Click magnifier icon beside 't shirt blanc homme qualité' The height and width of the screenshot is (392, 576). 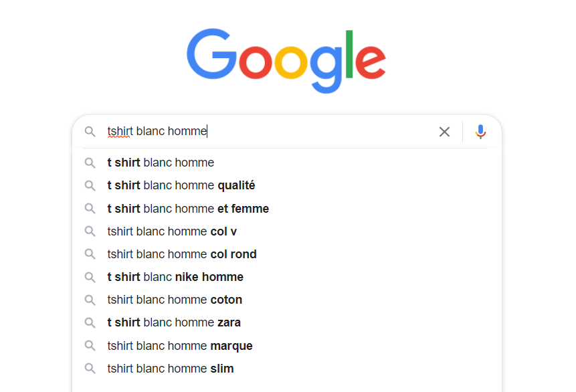[90, 185]
